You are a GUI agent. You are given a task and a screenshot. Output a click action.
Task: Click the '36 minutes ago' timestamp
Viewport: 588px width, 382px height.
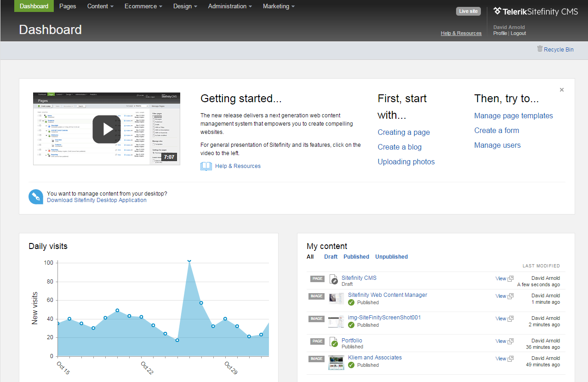543,347
